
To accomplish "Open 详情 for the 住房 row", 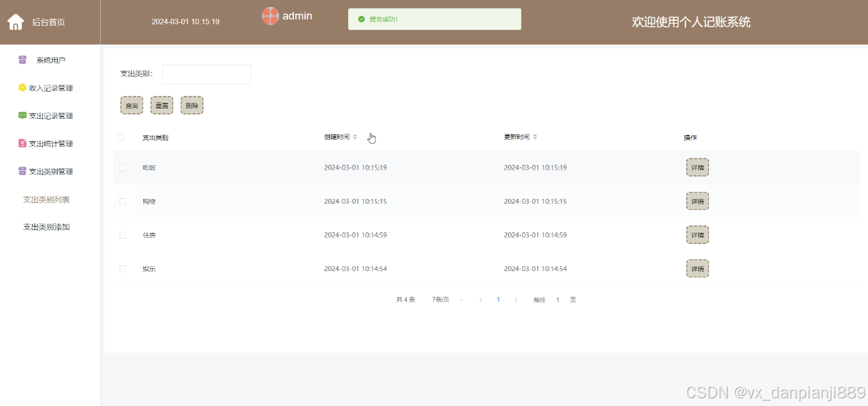I will click(x=698, y=235).
